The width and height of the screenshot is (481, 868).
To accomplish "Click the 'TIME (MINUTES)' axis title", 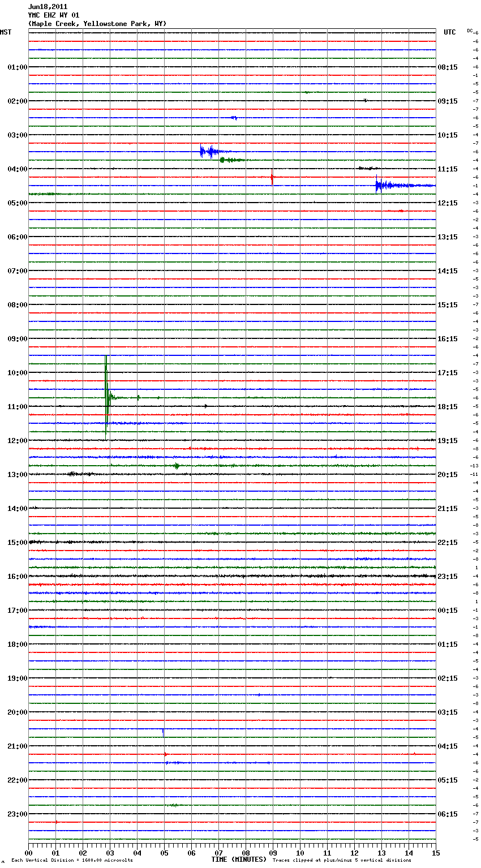I will (239, 860).
